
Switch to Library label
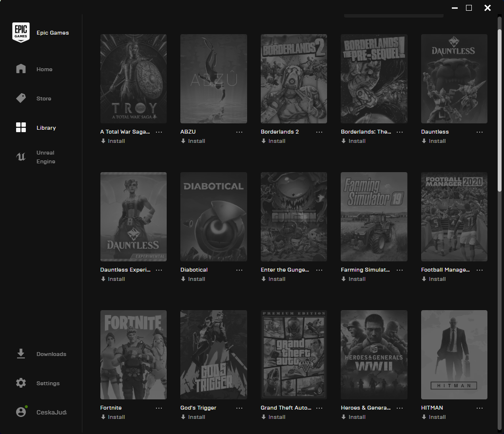pos(46,128)
